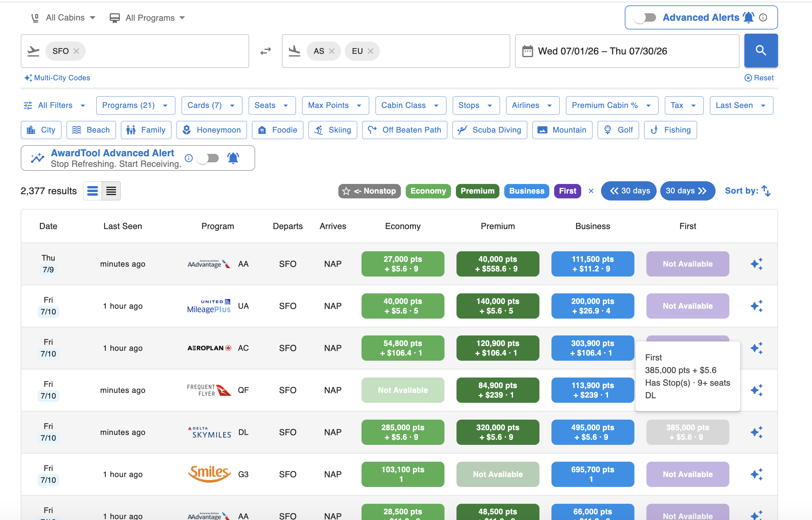812x520 pixels.
Task: Swap origin and destination airports
Action: coord(266,51)
